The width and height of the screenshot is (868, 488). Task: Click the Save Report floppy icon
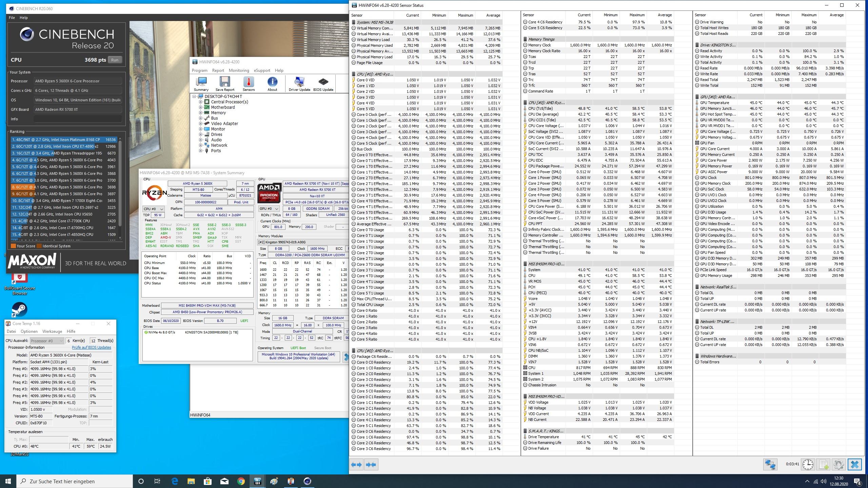pos(225,84)
